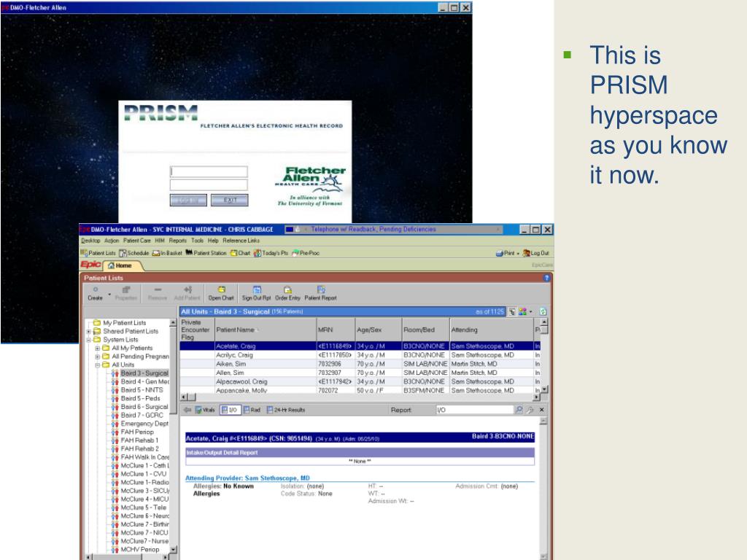Viewport: 747px width, 560px height.
Task: Select Baird 5 - NNTS unit
Action: 142,389
